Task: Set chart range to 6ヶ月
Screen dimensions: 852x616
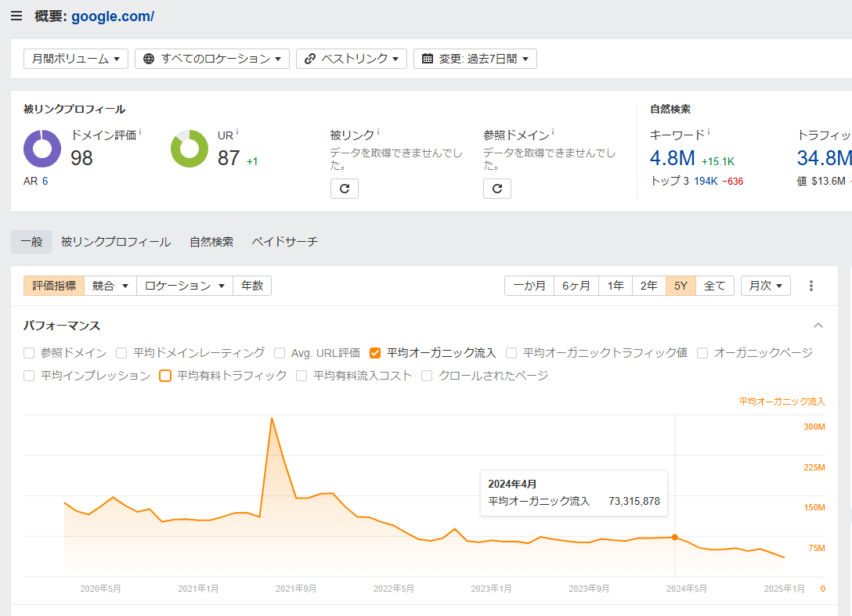Action: (576, 286)
